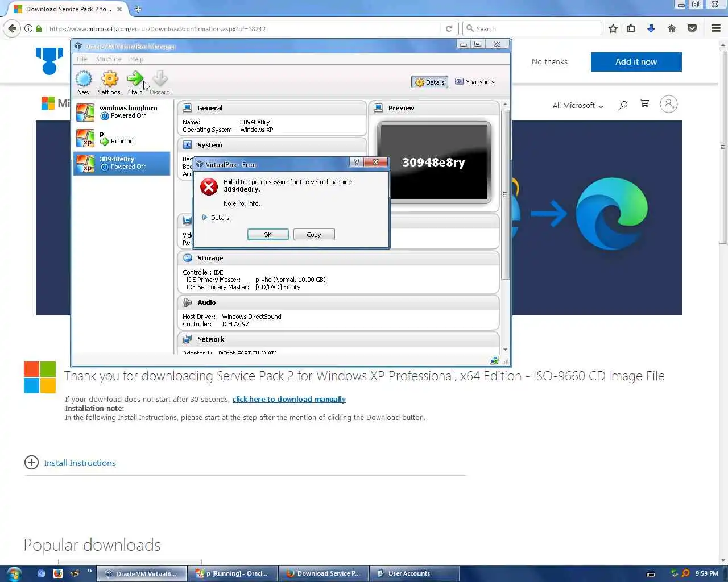Screen dimensions: 728x582
Task: Open Oracle VM VirtualBox taskbar button
Action: tap(141, 573)
